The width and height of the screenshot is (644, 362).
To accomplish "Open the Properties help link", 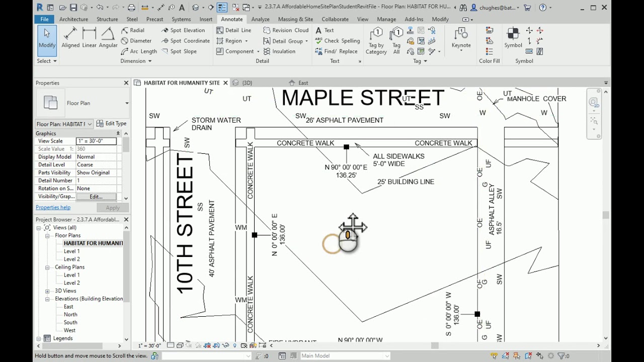I will click(x=53, y=207).
